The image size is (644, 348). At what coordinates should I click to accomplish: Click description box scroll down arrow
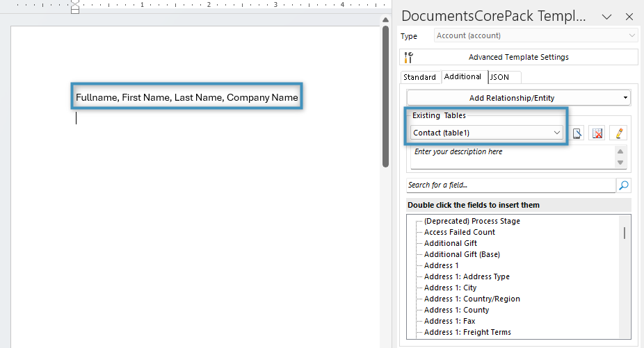pos(620,163)
